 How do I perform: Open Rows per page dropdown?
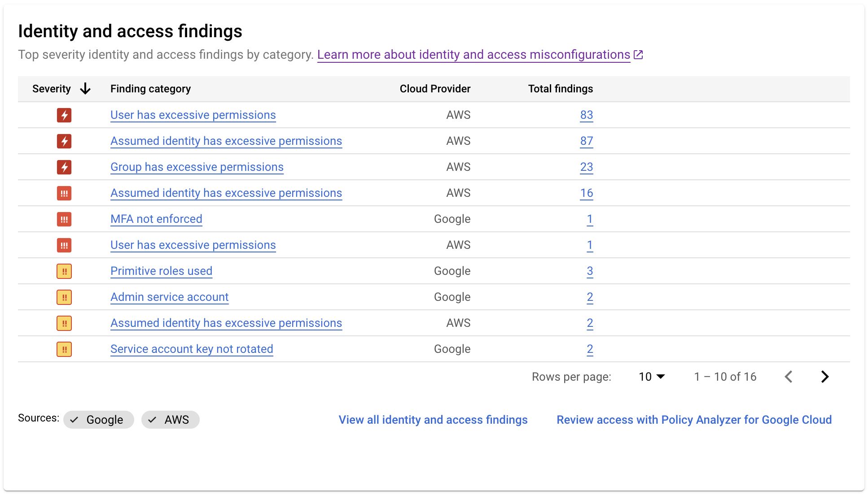652,377
